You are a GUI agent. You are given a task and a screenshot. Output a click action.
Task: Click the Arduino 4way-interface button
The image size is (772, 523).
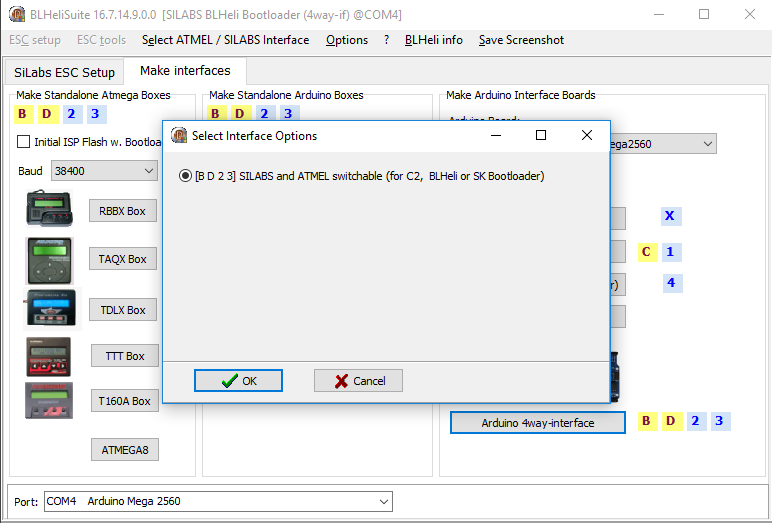point(537,423)
